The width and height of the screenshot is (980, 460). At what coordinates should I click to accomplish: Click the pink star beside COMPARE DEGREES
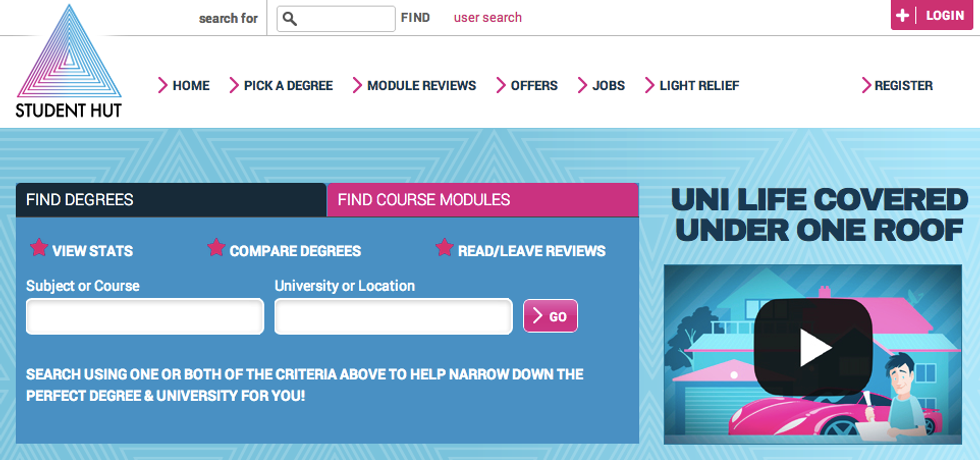coord(216,248)
